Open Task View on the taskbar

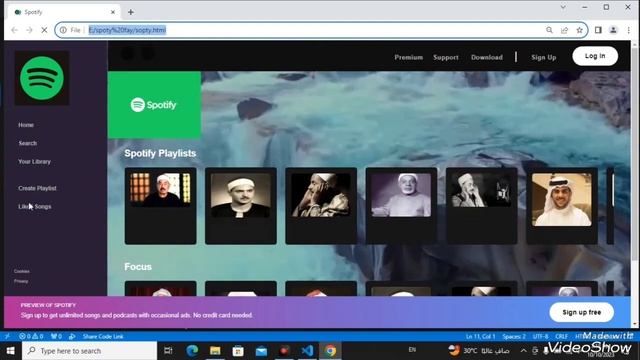(x=168, y=351)
